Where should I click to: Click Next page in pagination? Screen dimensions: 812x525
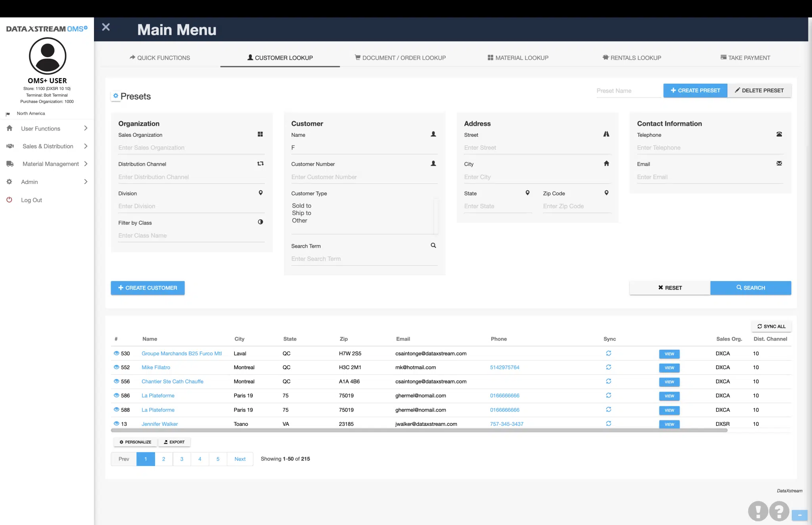240,459
